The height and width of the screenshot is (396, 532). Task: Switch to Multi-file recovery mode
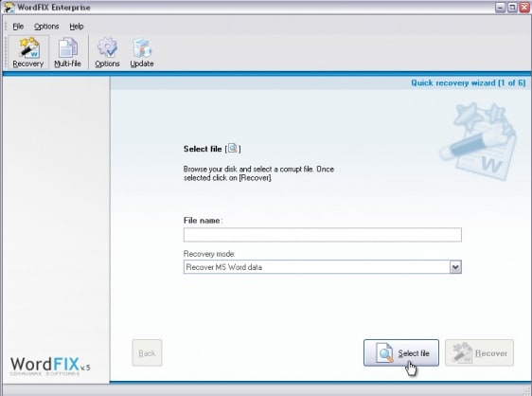(67, 52)
